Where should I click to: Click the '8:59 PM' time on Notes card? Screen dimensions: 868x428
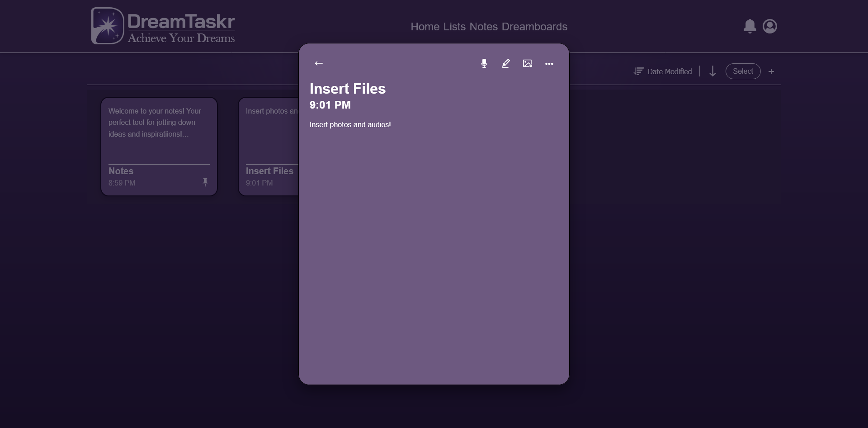tap(122, 183)
